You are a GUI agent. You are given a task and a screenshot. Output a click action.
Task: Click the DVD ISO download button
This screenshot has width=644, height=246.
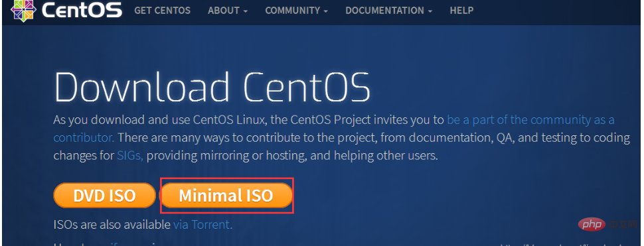tap(104, 196)
